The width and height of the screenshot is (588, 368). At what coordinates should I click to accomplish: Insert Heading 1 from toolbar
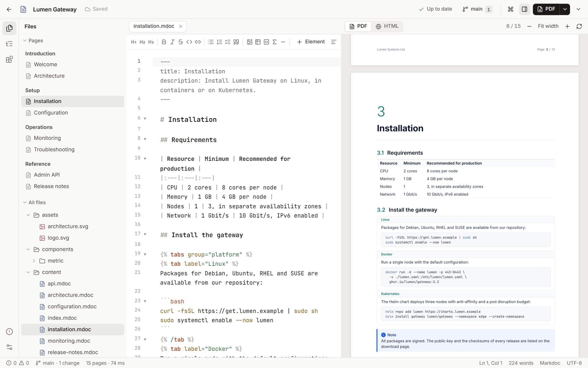(x=134, y=42)
